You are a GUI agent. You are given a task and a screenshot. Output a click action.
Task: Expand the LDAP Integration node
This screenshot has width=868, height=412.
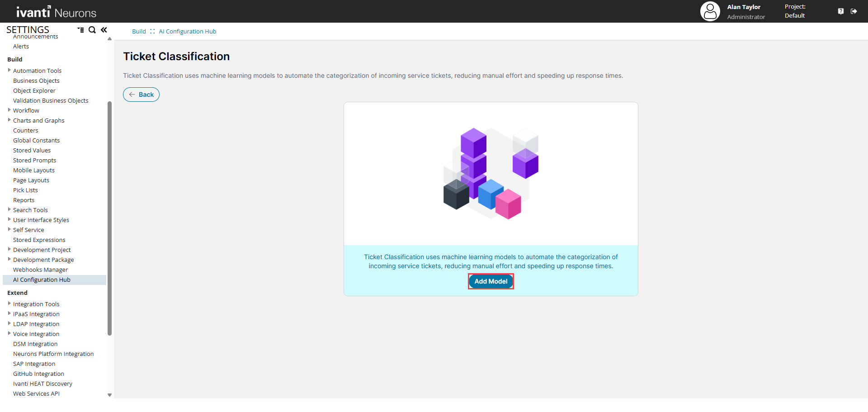[x=9, y=323]
